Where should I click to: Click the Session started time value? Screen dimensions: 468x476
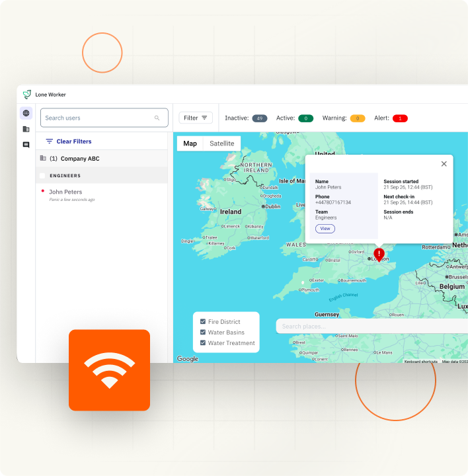click(408, 187)
